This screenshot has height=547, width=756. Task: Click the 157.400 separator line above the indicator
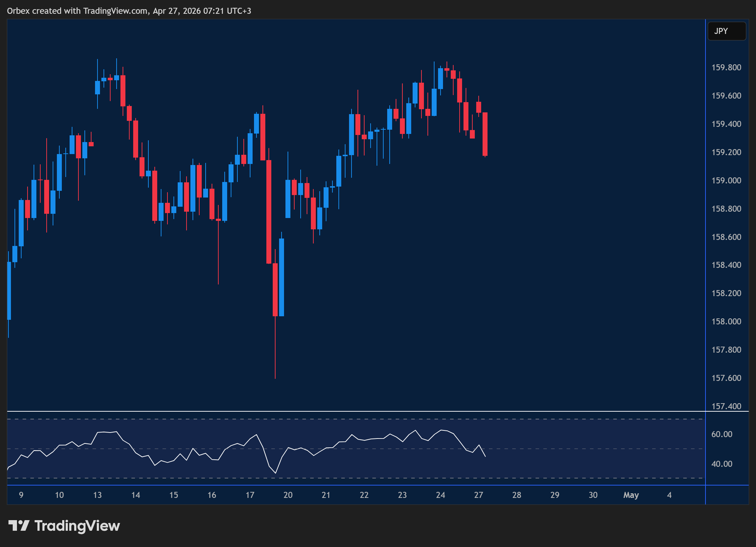click(353, 411)
